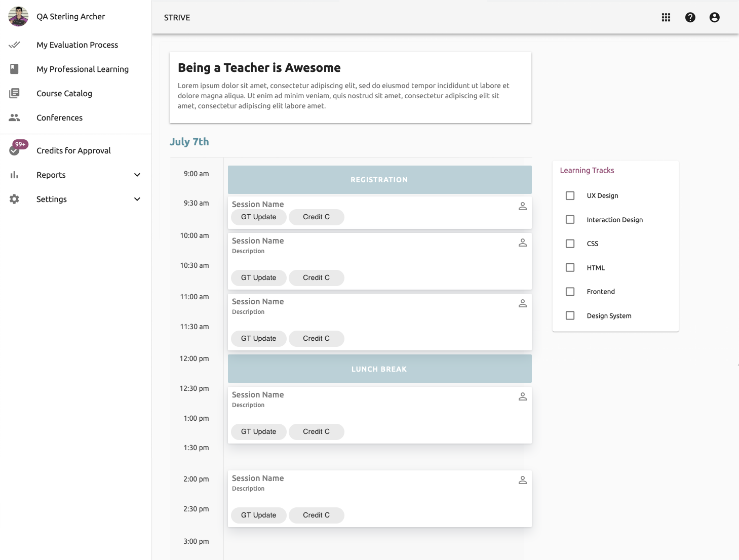Click the Credits for Approval badge icon

(15, 150)
